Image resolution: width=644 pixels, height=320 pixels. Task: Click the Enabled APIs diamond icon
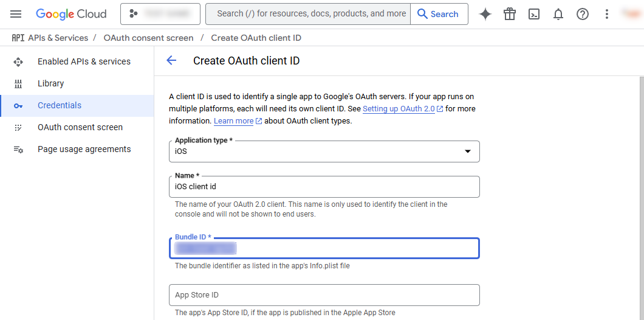tap(18, 62)
